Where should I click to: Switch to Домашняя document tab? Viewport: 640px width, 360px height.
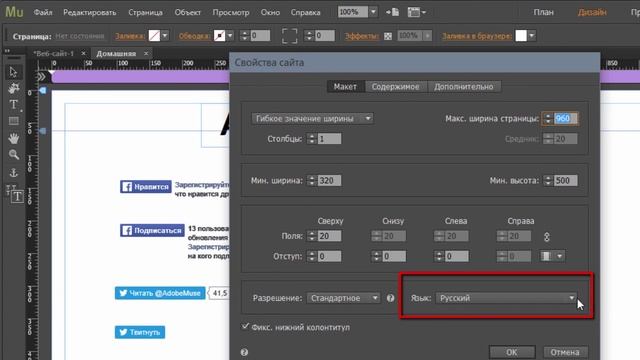[116, 53]
